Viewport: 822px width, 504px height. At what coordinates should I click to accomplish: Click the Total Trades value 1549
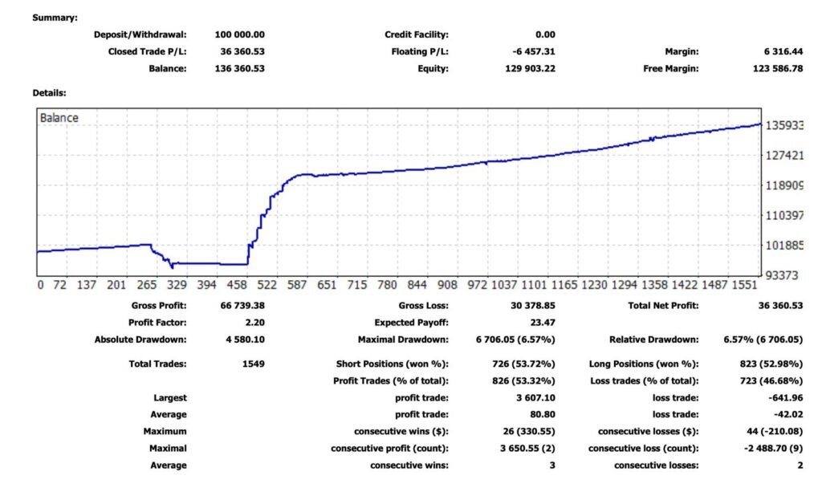(x=252, y=364)
